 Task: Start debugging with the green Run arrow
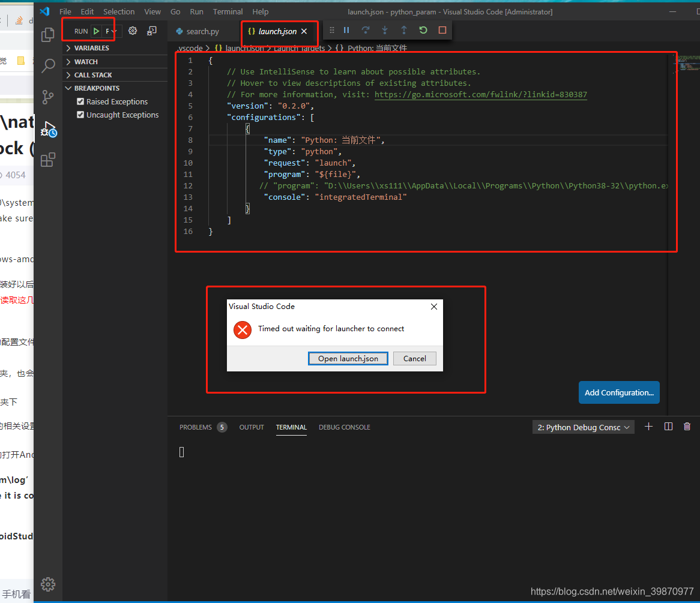tap(95, 31)
